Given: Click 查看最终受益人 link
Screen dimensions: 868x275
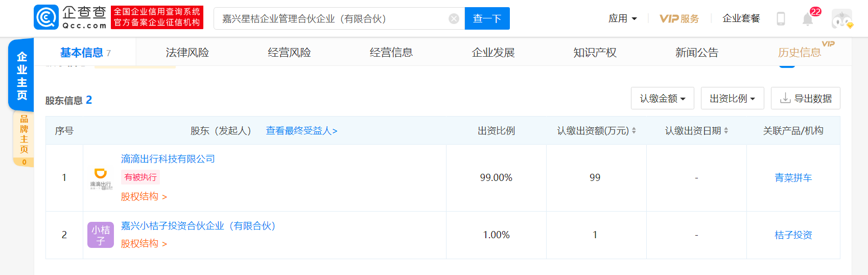Looking at the screenshot, I should pos(301,131).
